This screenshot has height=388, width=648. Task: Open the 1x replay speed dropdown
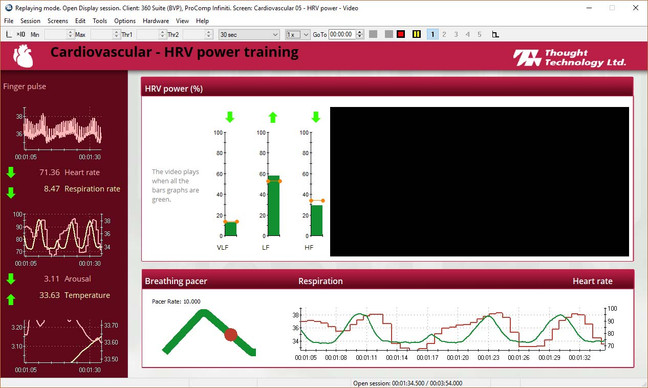click(298, 34)
